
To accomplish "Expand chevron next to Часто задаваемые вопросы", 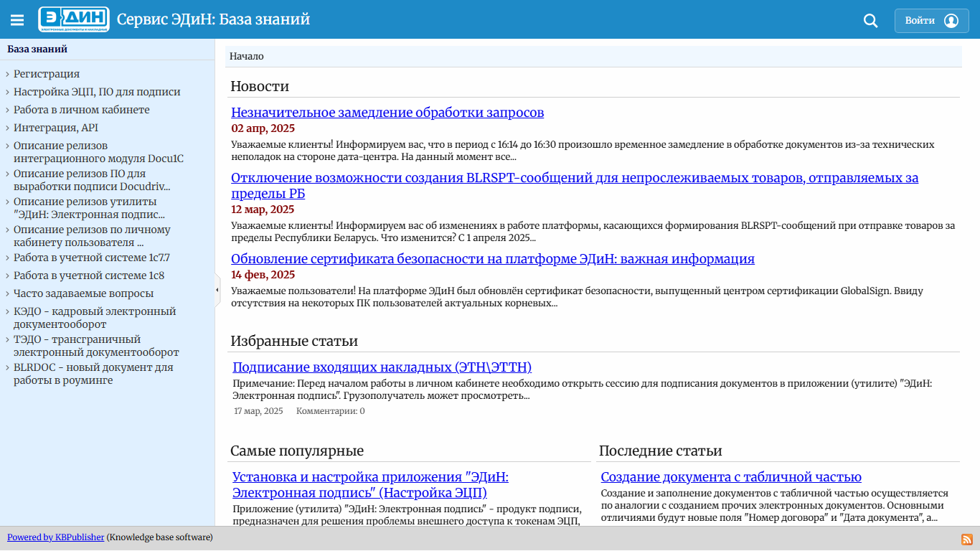I will tap(7, 293).
